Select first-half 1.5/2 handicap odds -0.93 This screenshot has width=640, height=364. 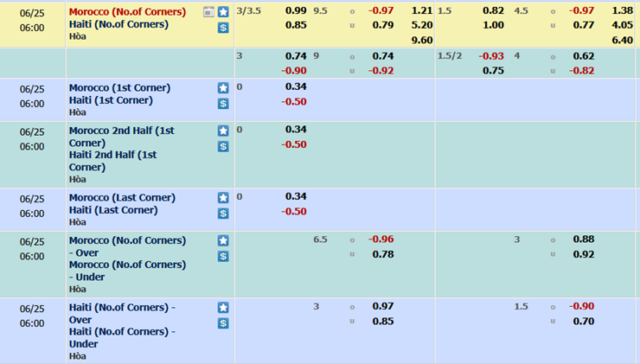coord(491,56)
